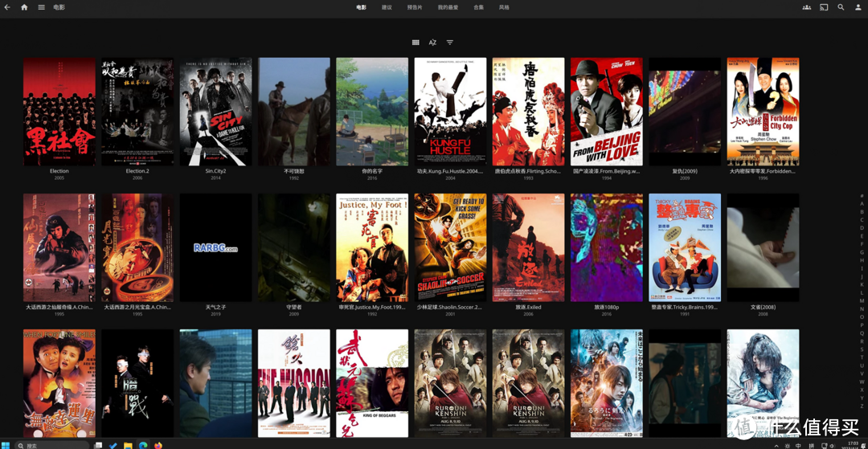
Task: Jump to letter M in alphabet picker
Action: [862, 301]
